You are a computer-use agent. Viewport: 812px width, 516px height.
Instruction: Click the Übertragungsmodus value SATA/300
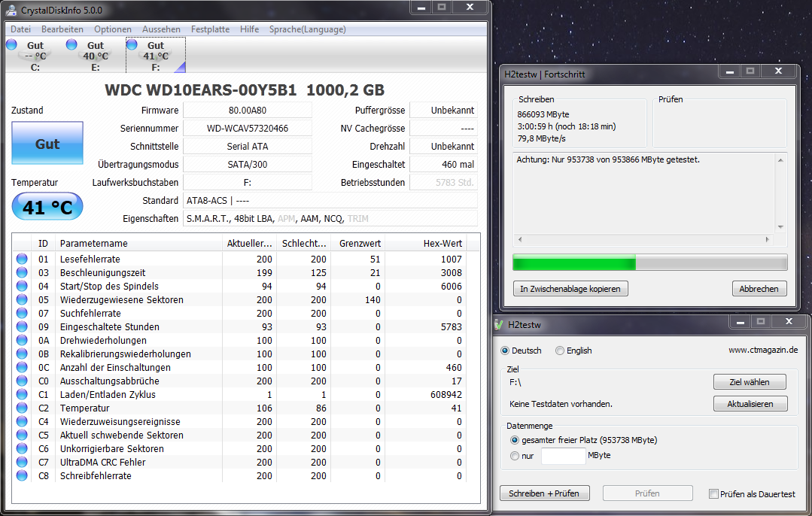[x=247, y=165]
